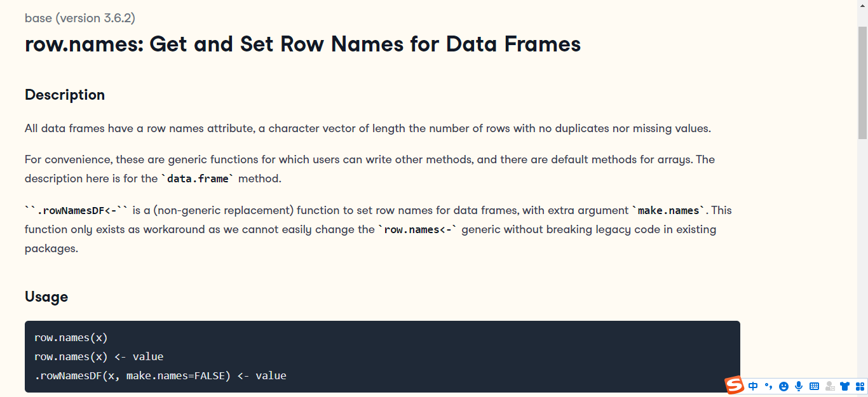Click the scrollbar up arrow
This screenshot has width=868, height=397.
pos(864,5)
